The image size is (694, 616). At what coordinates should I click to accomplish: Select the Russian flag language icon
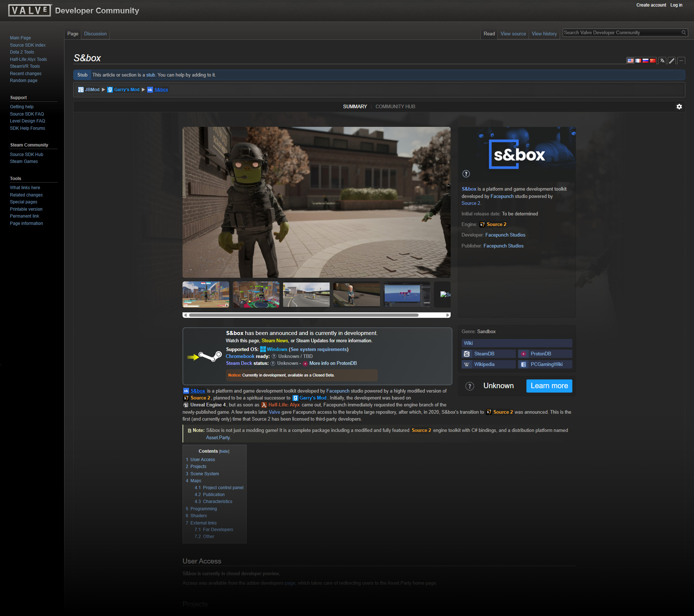[645, 61]
